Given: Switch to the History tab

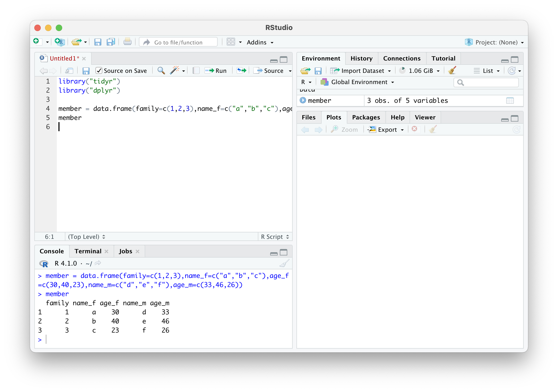Looking at the screenshot, I should click(362, 58).
